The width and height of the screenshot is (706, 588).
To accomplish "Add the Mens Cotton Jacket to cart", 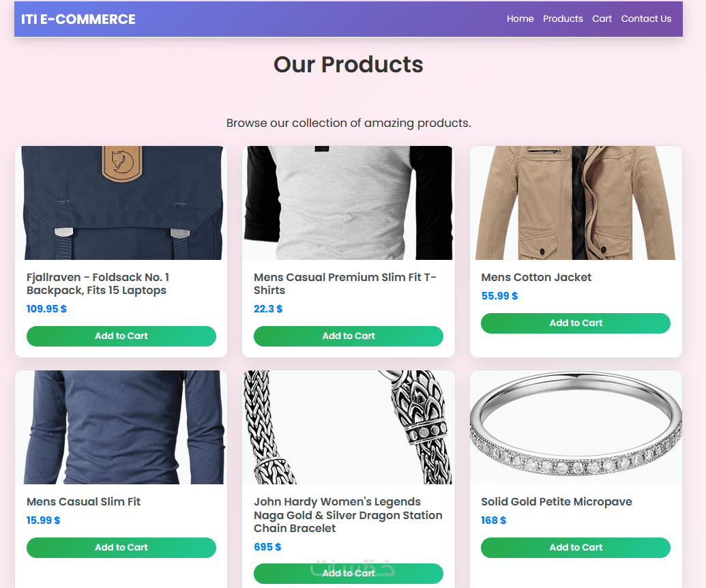I will click(576, 323).
